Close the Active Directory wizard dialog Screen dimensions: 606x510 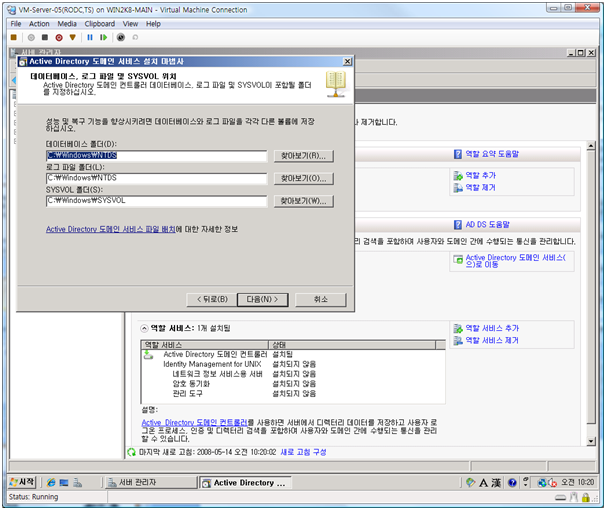point(347,61)
